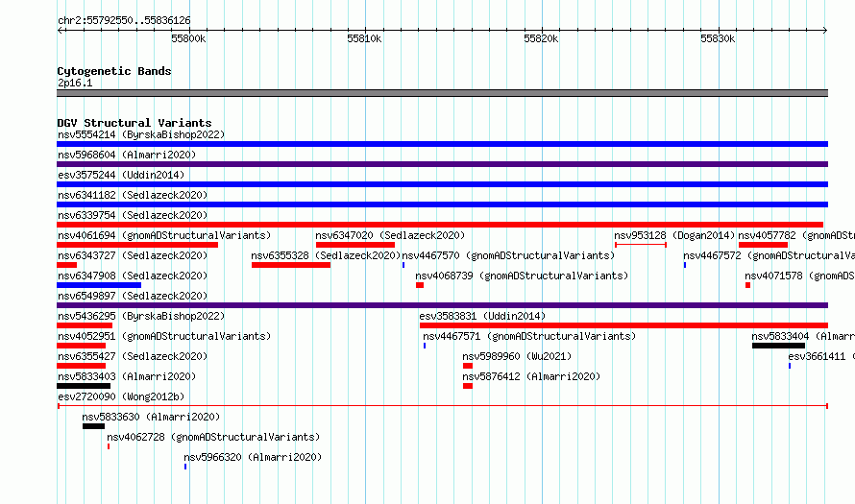Click the small red block under nsv5876412

coord(468,386)
